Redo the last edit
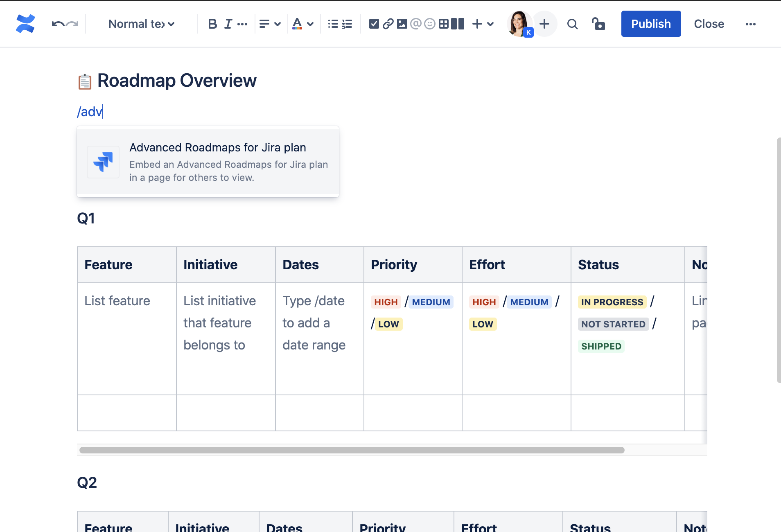 (72, 24)
